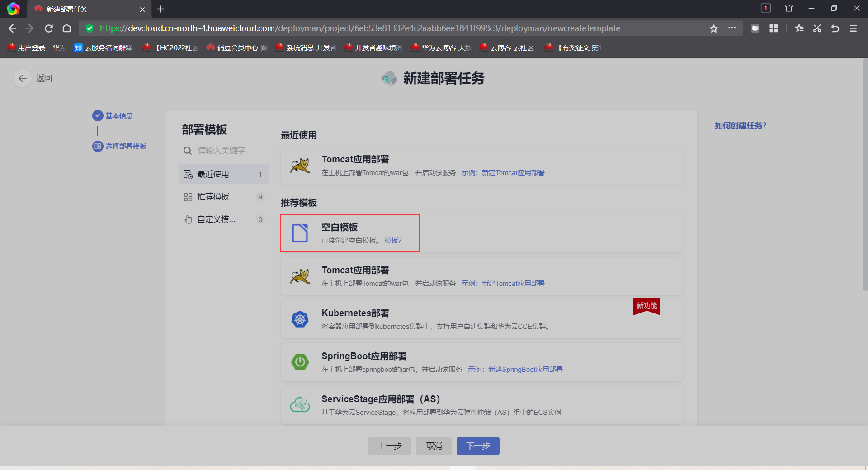Go to the 选择部署模板 step
This screenshot has width=868, height=470.
tap(119, 147)
